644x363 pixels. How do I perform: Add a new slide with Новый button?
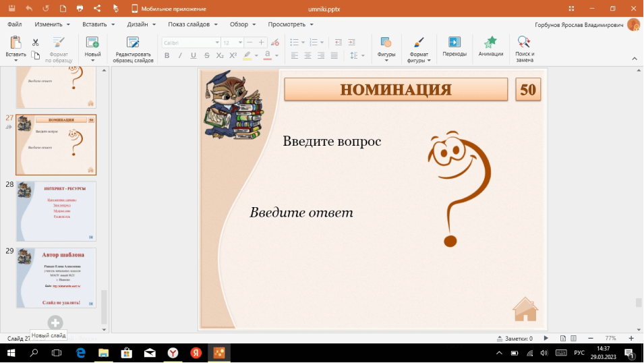pyautogui.click(x=92, y=46)
